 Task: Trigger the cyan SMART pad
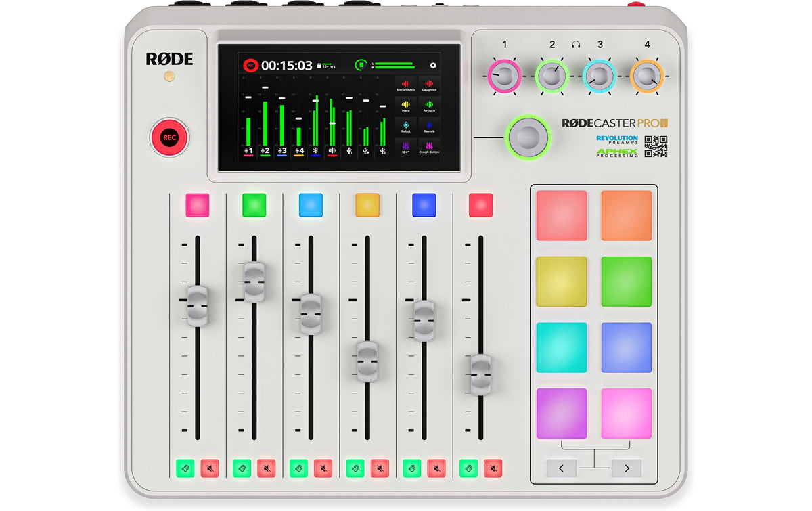[562, 347]
